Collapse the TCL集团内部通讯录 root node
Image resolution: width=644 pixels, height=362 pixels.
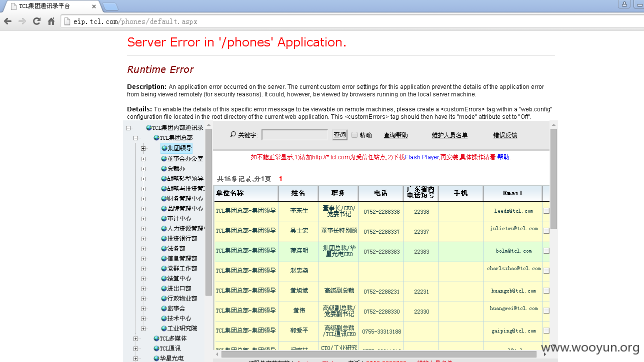[x=128, y=128]
